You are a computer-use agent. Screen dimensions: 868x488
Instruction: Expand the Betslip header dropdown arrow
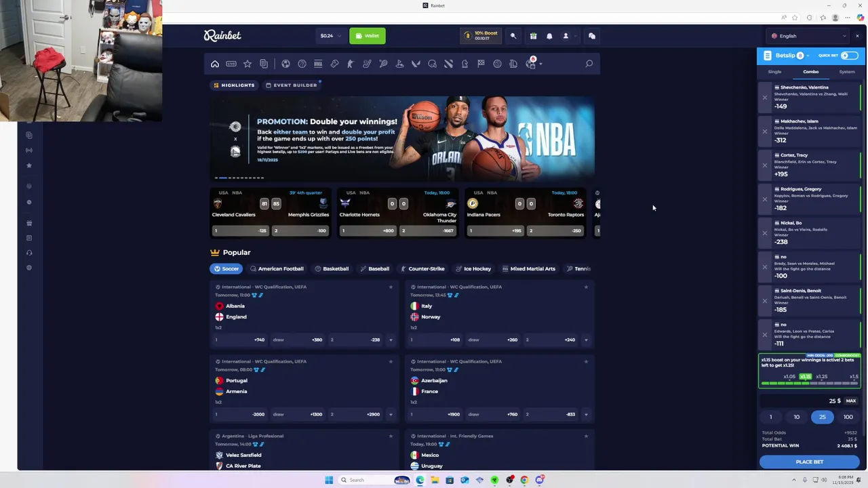808,56
